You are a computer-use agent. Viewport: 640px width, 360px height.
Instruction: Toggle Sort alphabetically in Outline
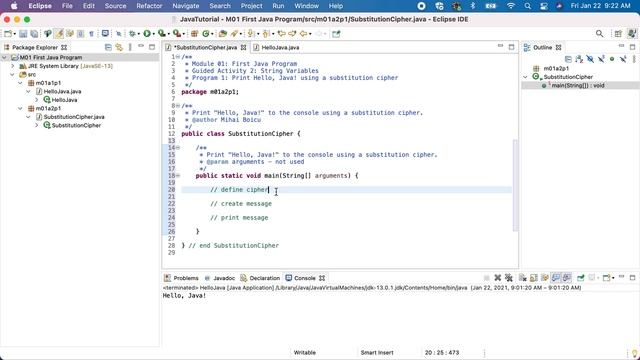tap(579, 59)
